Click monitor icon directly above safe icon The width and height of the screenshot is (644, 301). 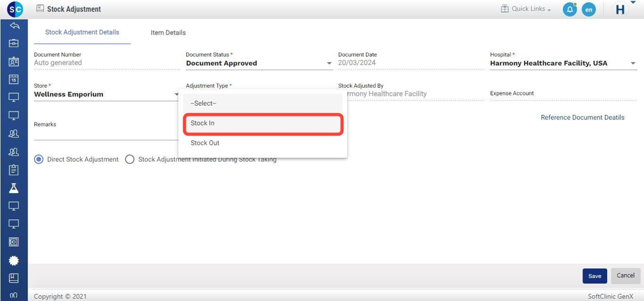[14, 224]
